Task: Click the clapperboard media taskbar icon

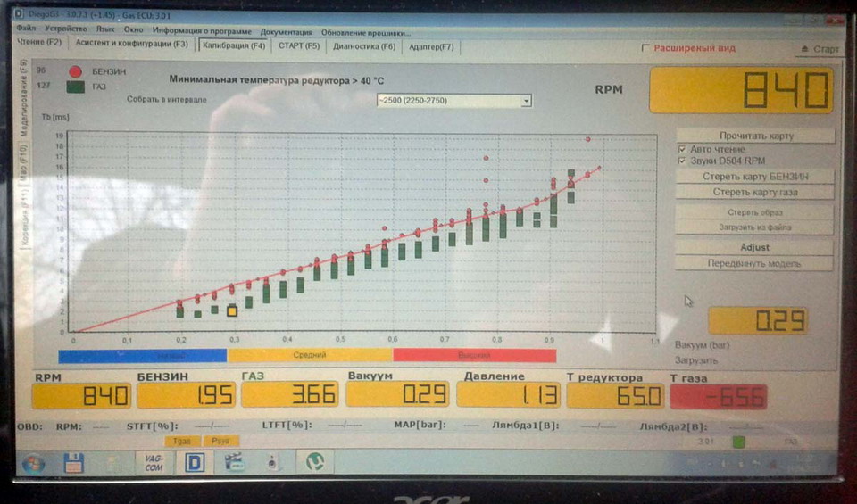Action: (x=235, y=462)
